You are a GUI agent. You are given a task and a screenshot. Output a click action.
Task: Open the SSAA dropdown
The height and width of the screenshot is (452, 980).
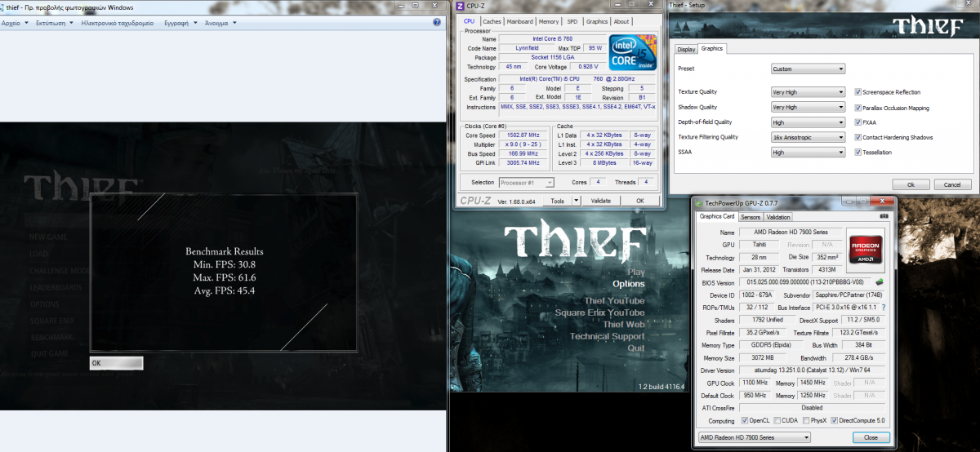(808, 152)
